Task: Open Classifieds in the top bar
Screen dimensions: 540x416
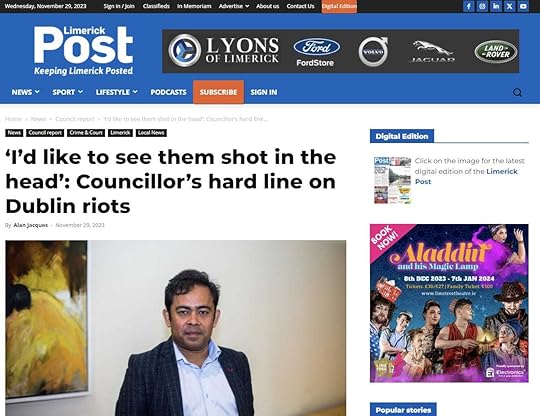Action: (156, 6)
